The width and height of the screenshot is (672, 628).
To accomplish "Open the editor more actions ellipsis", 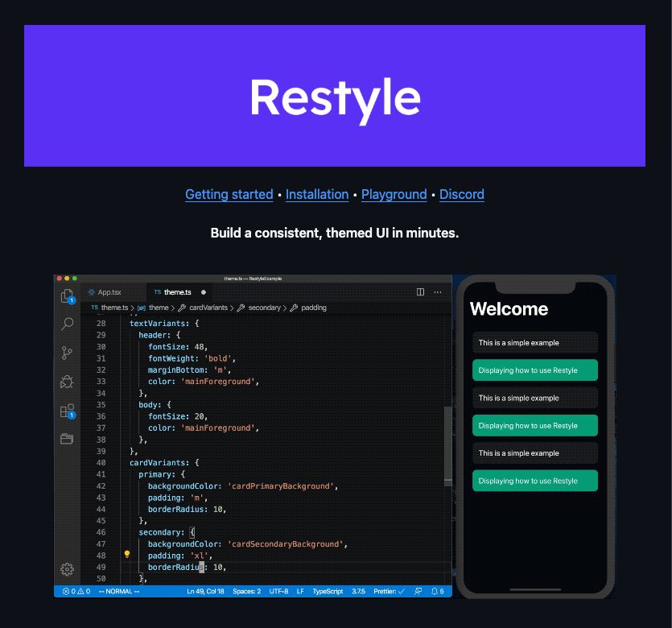I will pyautogui.click(x=438, y=292).
